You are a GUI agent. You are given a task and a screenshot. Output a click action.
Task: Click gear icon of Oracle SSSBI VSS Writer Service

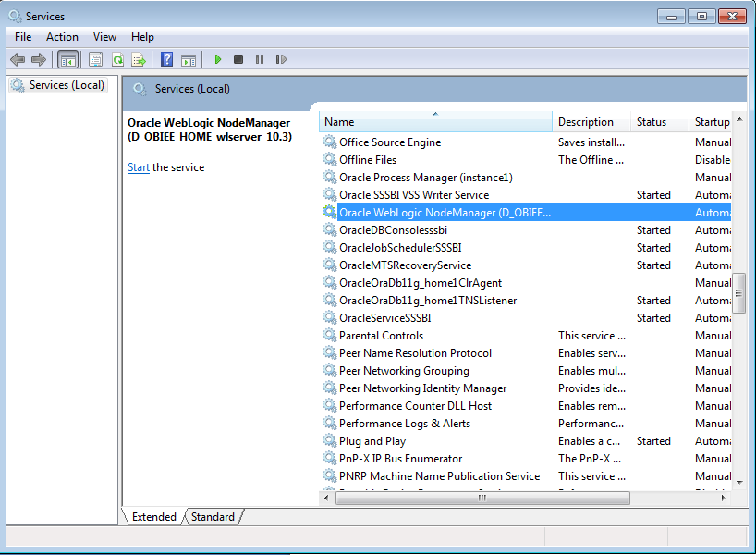(330, 194)
